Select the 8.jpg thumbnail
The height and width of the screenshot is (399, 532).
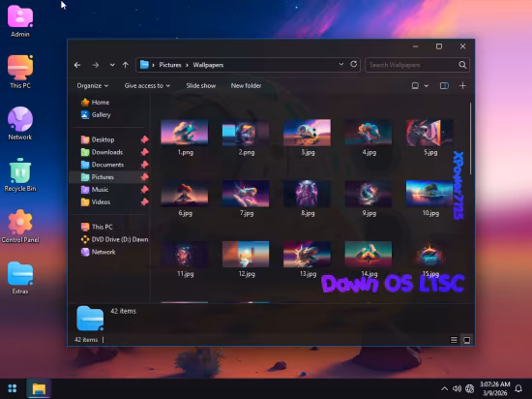[307, 194]
